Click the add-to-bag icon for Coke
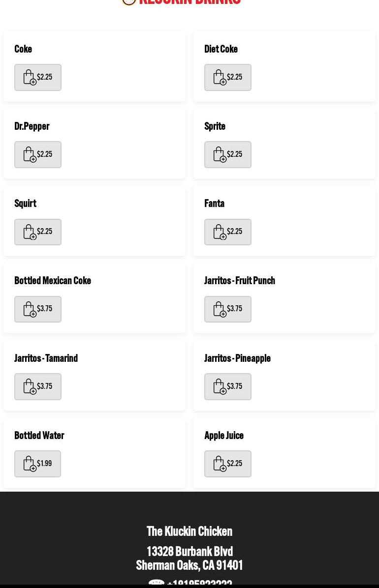The height and width of the screenshot is (588, 379). (30, 77)
